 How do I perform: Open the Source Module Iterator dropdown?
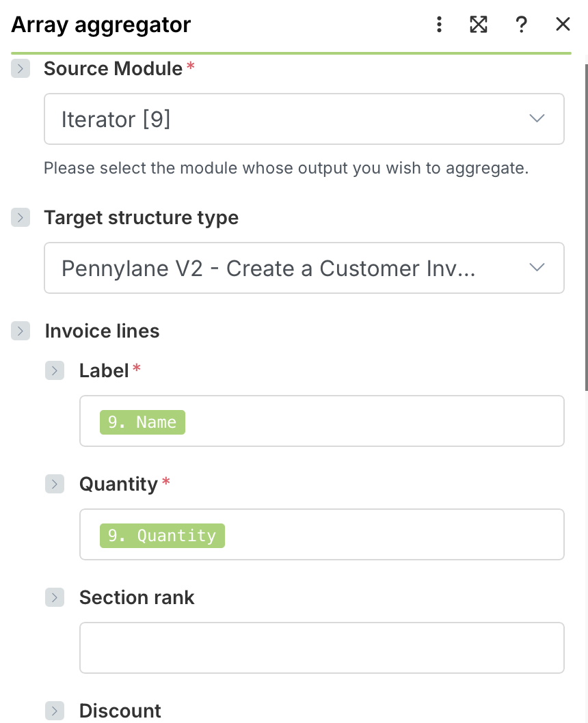[x=287, y=120]
